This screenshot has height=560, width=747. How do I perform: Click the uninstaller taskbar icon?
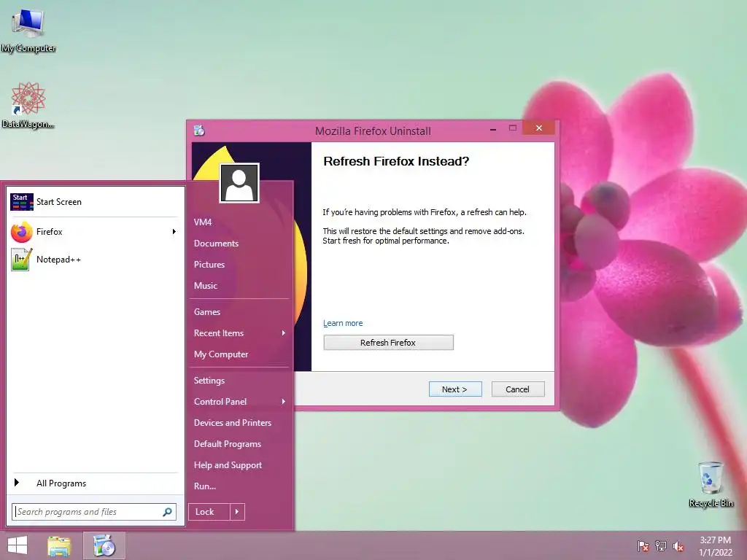[104, 545]
